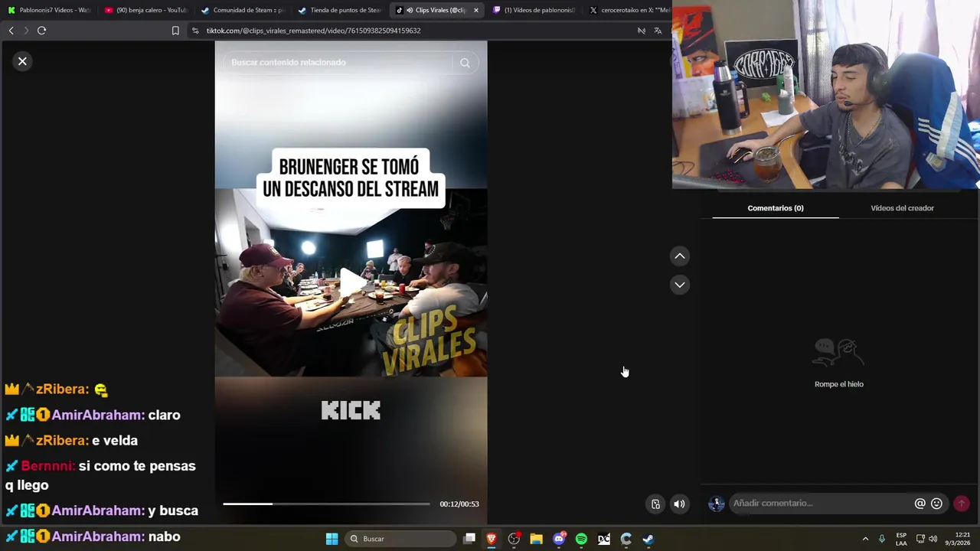Viewport: 980px width, 551px height.
Task: Open Spotify from taskbar
Action: click(581, 539)
